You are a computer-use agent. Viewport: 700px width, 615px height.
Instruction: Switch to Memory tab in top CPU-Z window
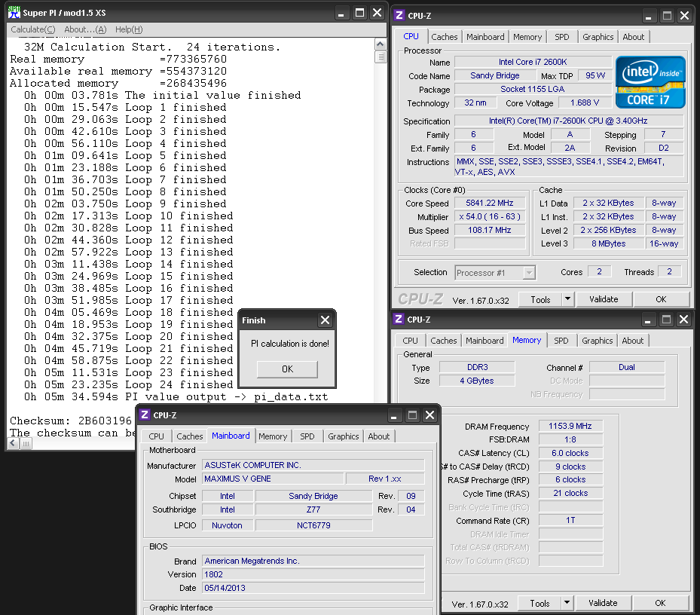pyautogui.click(x=527, y=37)
